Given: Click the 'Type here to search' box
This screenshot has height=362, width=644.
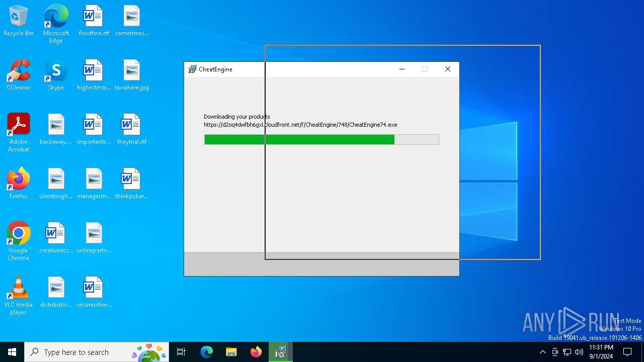Looking at the screenshot, I should pyautogui.click(x=97, y=352).
